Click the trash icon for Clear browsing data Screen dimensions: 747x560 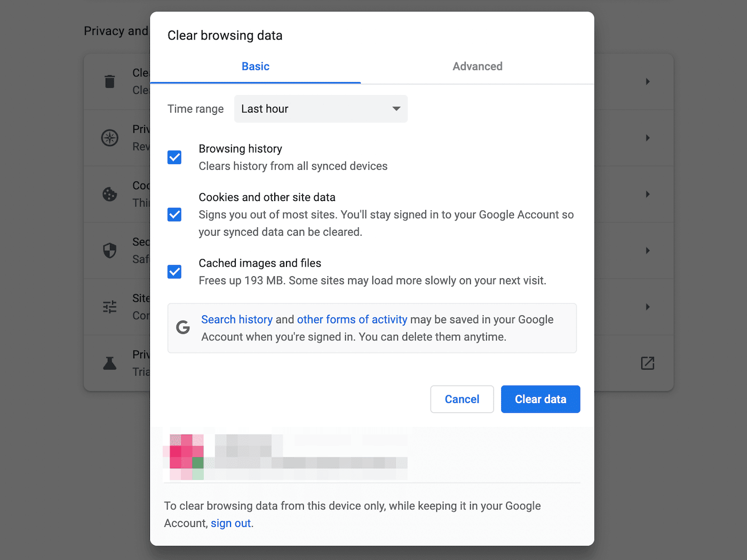[109, 81]
